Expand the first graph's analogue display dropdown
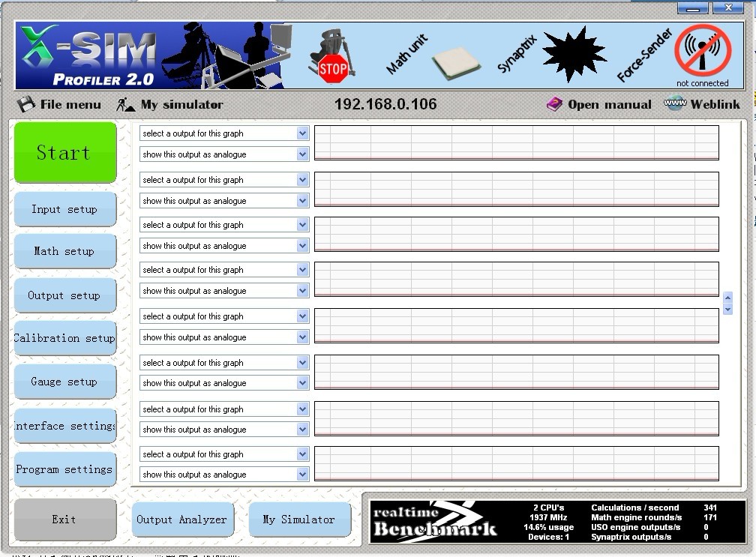756x557 pixels. pos(302,154)
